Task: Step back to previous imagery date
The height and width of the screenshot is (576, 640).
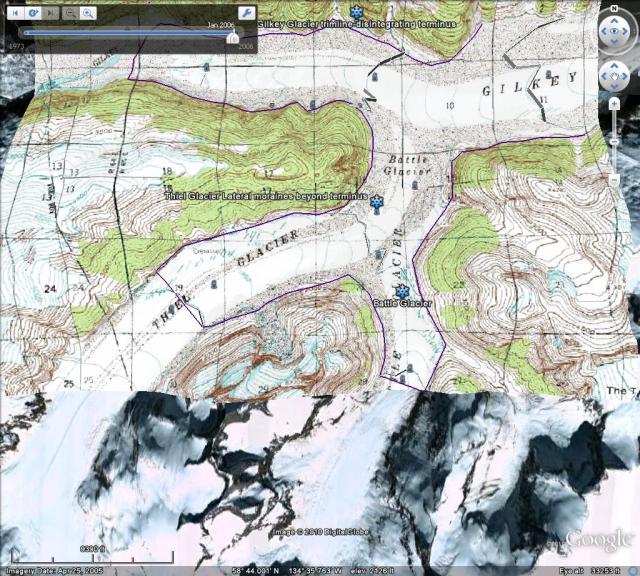Action: [14, 14]
